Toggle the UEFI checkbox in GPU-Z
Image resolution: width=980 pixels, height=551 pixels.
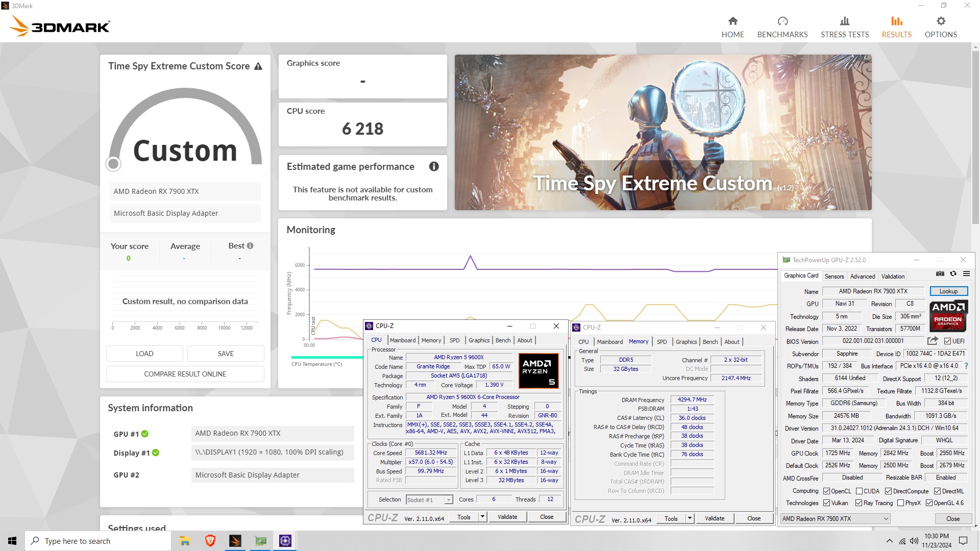(x=947, y=341)
